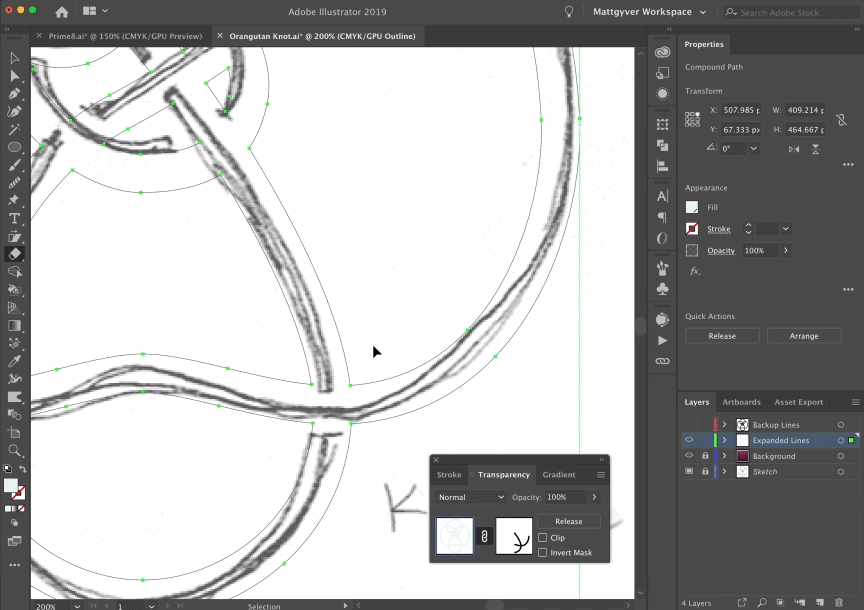Select the Direct Selection tool
The width and height of the screenshot is (864, 610).
click(x=14, y=76)
